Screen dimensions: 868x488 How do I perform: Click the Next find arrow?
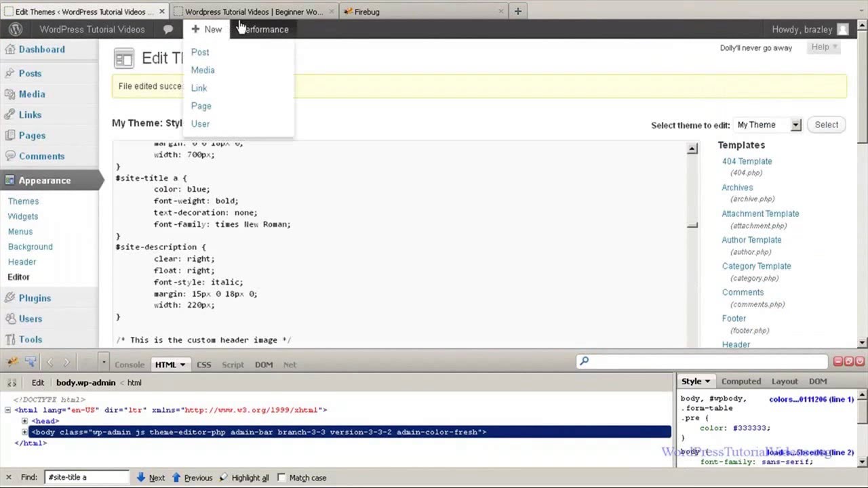141,477
